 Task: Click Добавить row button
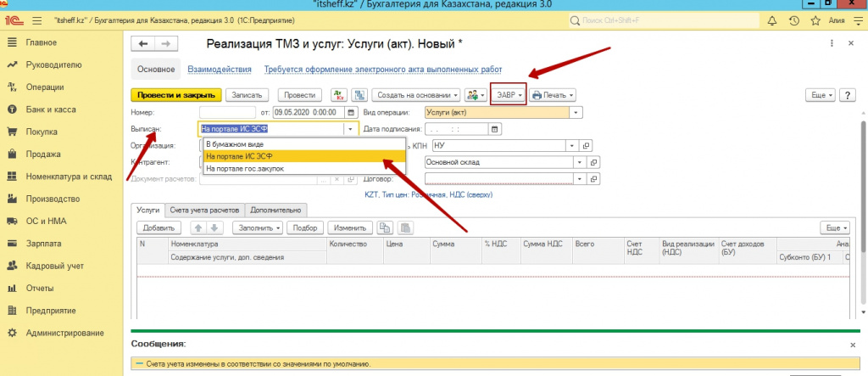point(159,227)
